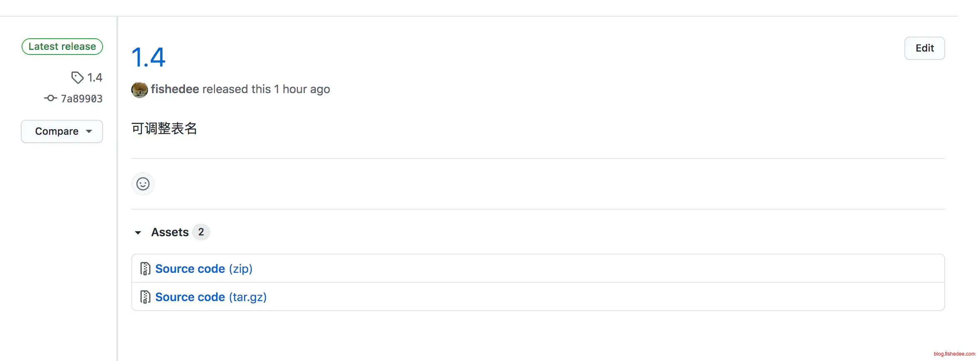This screenshot has height=361, width=980.
Task: Click the Assets heading label
Action: coord(170,232)
